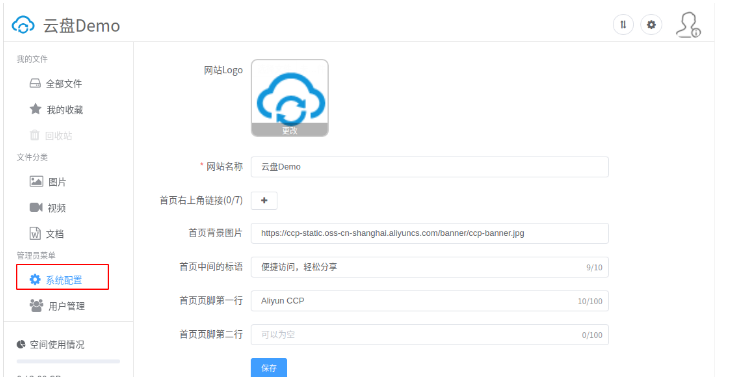Focus the 网站名称 input field
The width and height of the screenshot is (732, 379).
(x=429, y=167)
